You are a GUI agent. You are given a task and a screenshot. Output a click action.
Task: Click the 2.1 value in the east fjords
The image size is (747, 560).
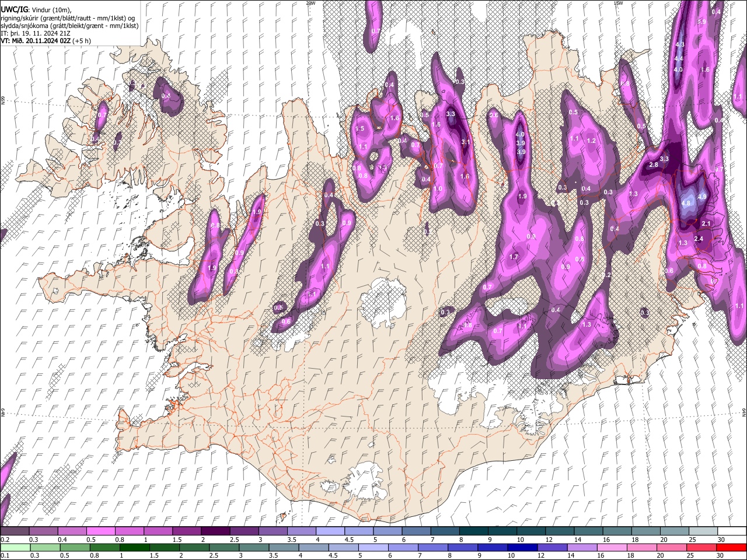706,223
